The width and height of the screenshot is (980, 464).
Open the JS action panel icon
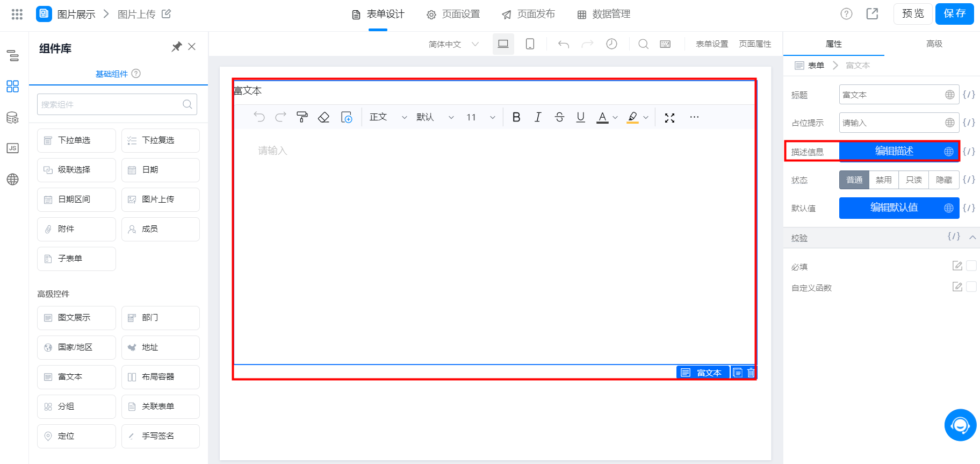pyautogui.click(x=12, y=148)
